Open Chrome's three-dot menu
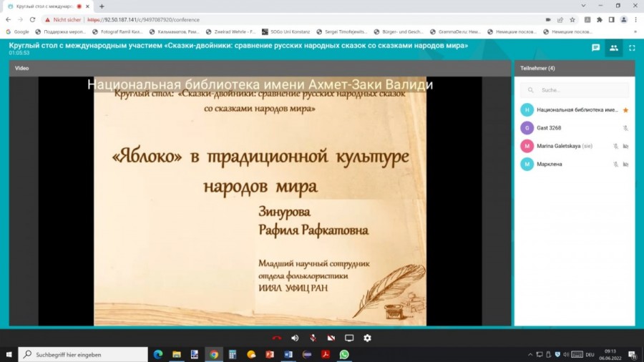This screenshot has width=644, height=362. coord(635,19)
